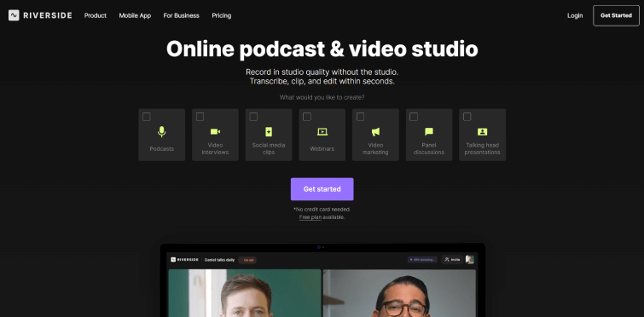The image size is (644, 317).
Task: Click the Riverside logo icon
Action: [x=14, y=15]
